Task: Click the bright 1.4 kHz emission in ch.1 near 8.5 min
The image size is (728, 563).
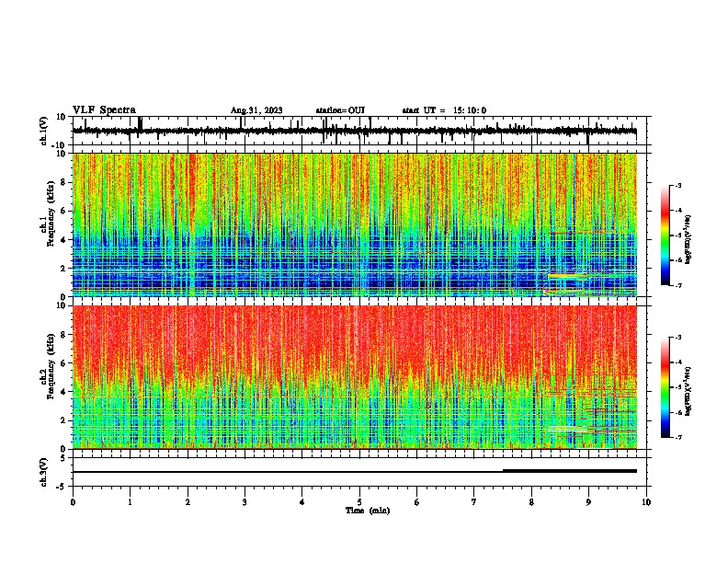Action: pos(567,276)
